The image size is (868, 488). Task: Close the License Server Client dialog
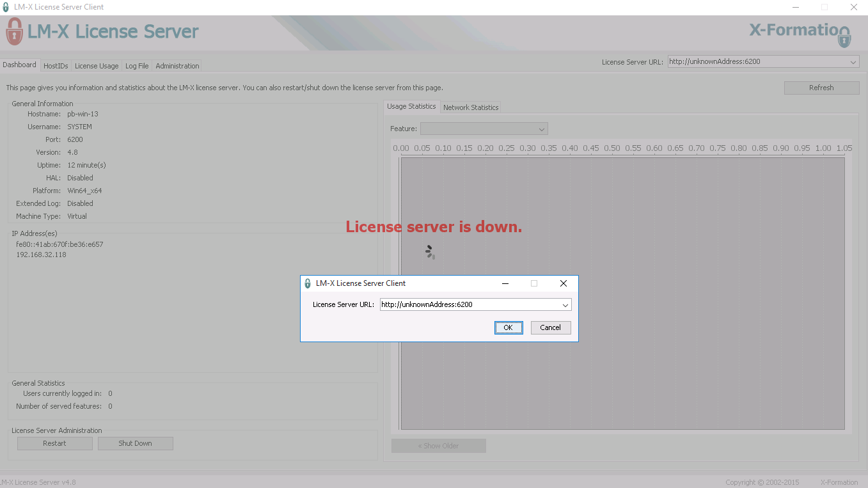pos(563,283)
